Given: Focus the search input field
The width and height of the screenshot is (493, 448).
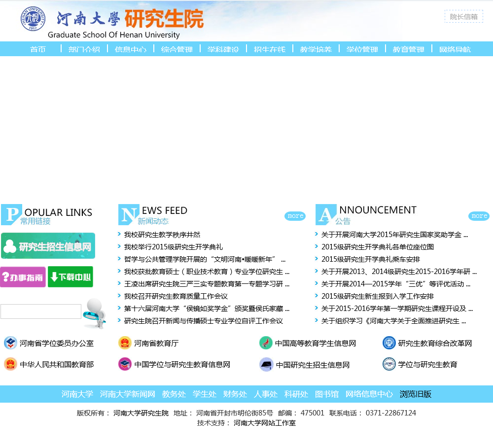Looking at the screenshot, I should coord(41,311).
